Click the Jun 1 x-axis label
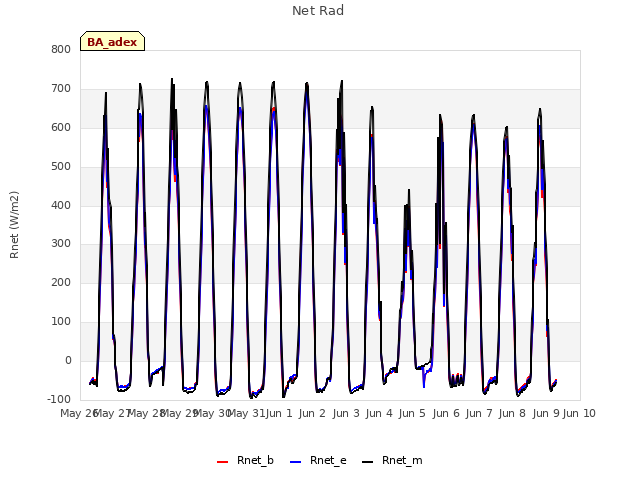This screenshot has height=480, width=640. point(279,413)
